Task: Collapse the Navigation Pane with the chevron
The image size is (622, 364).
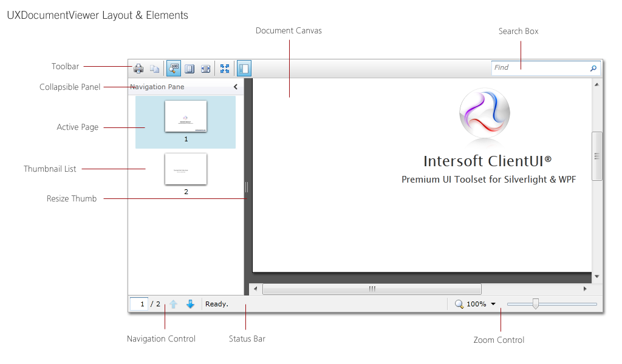Action: coord(236,87)
